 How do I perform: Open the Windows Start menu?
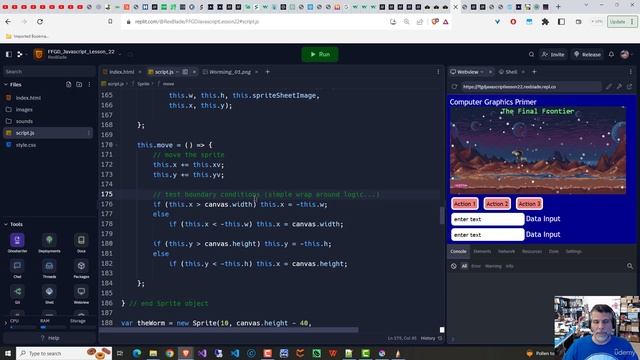[8, 353]
